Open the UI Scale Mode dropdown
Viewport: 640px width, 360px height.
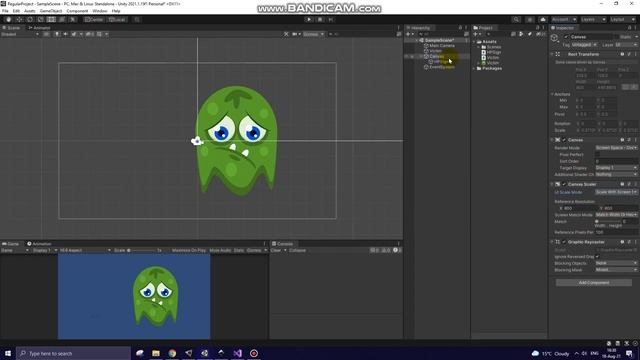click(616, 192)
